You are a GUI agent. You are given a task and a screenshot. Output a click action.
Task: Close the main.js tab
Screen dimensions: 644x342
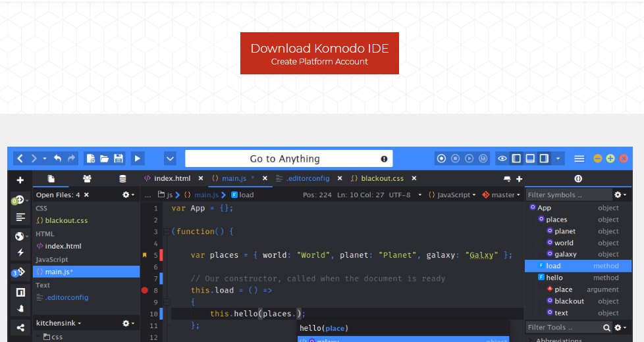pos(265,178)
